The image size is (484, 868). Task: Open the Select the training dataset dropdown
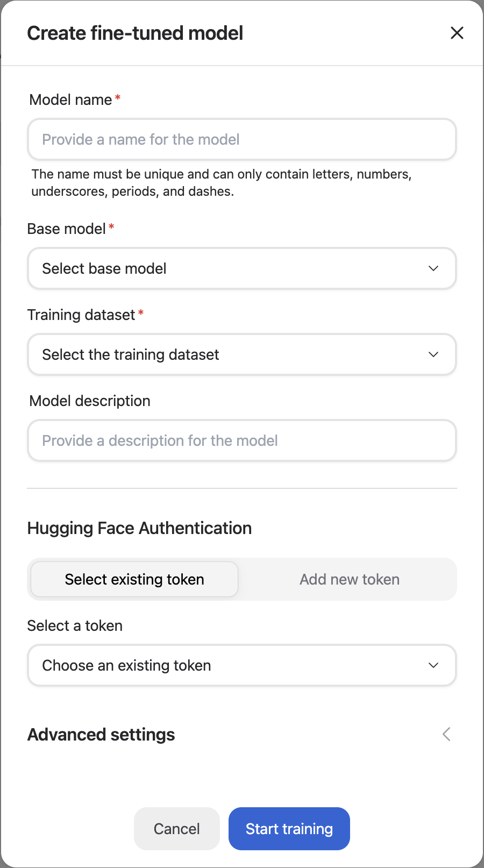pos(241,354)
